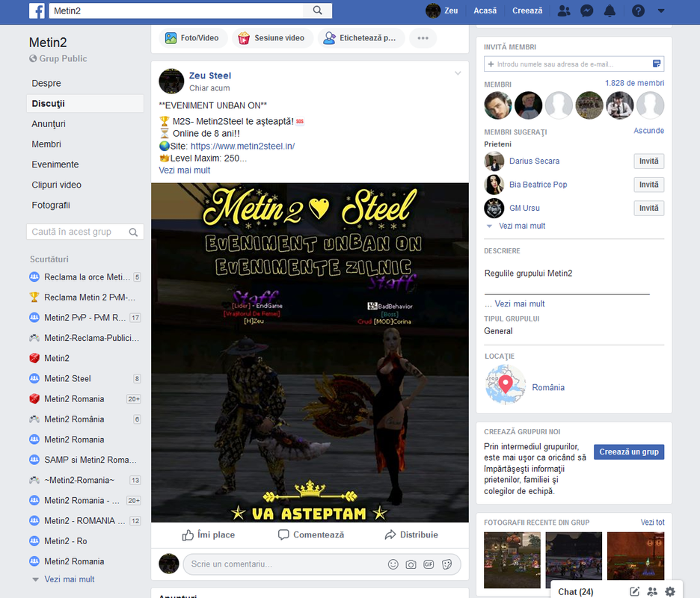Click Foto/Video post option
700x598 pixels.
pos(192,38)
